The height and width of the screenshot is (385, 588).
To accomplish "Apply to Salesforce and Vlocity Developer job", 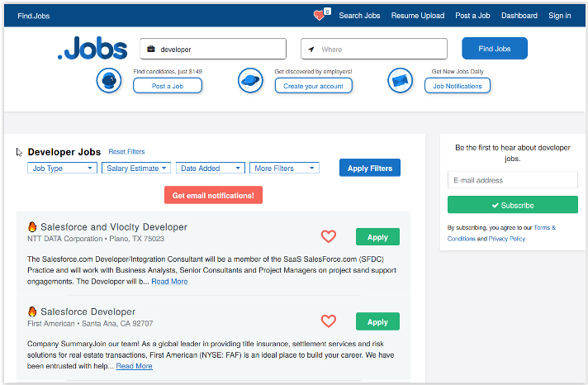I will [377, 237].
